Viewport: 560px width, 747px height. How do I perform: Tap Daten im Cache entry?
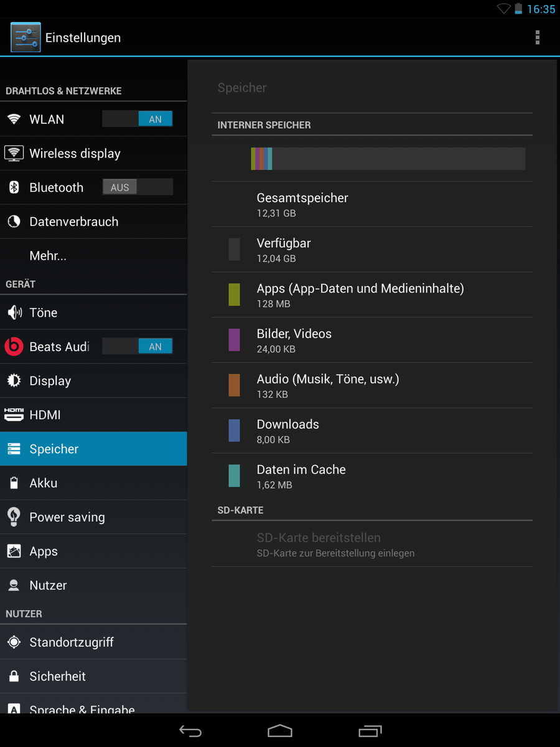coord(372,476)
